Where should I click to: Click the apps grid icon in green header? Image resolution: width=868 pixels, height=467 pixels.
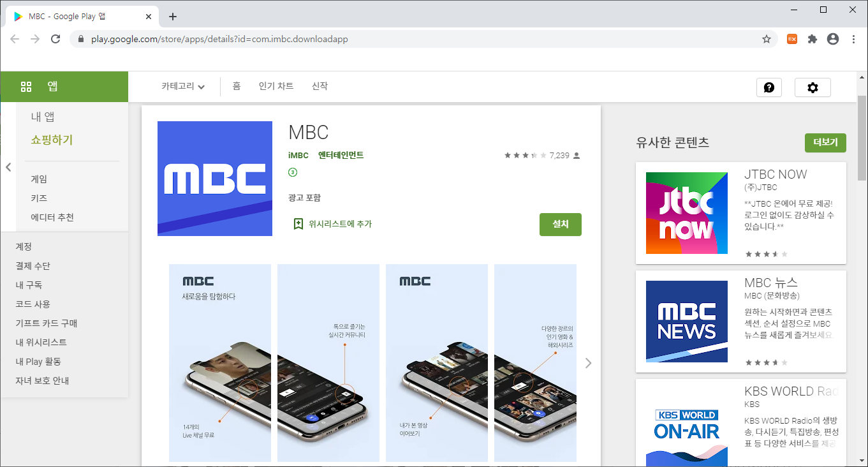[x=26, y=87]
